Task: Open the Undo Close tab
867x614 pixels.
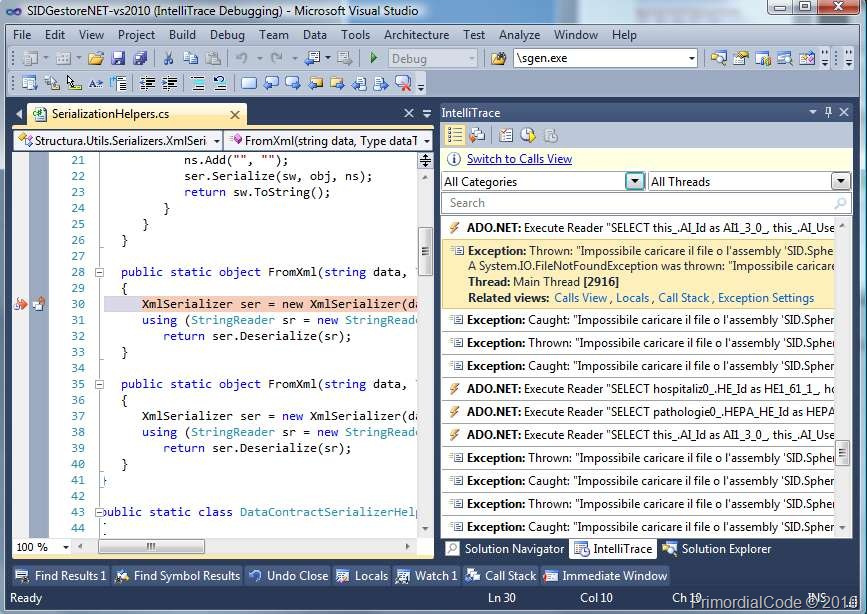Action: click(x=288, y=576)
